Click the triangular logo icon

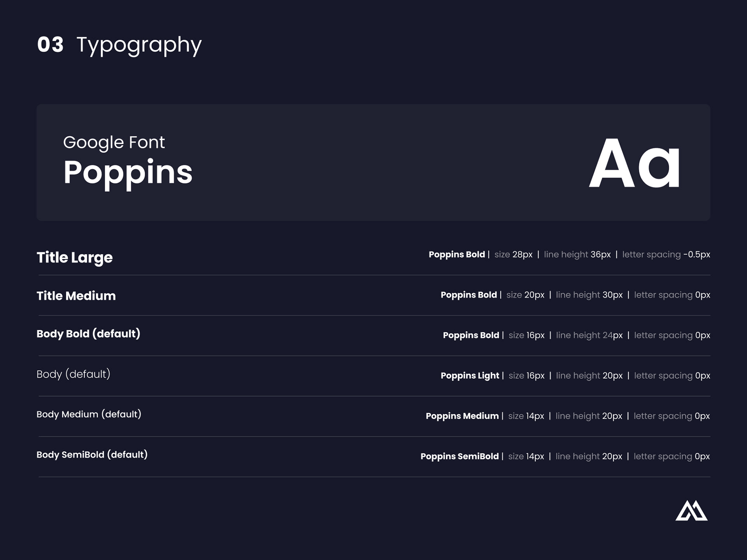691,511
